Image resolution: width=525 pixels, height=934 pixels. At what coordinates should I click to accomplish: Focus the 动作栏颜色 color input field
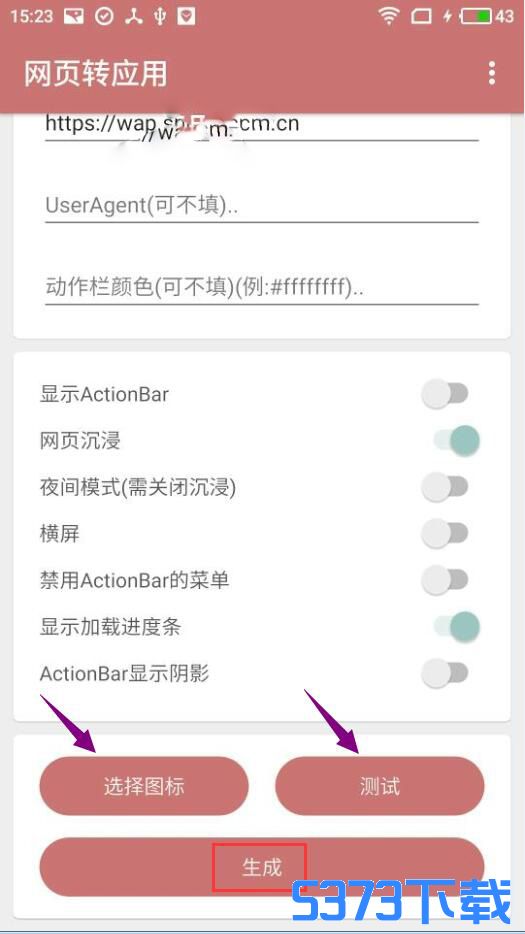[x=262, y=288]
